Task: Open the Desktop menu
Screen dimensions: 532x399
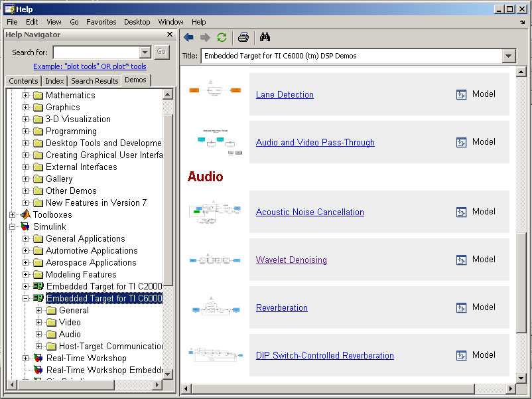Action: (x=137, y=22)
